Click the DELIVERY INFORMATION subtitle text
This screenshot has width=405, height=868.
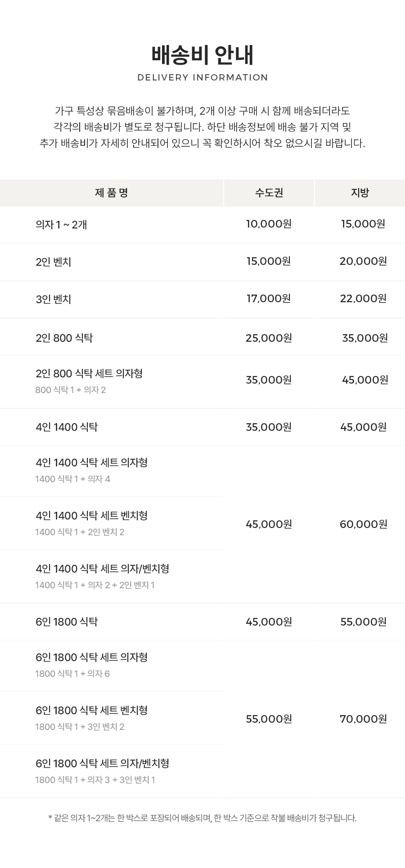pyautogui.click(x=202, y=77)
